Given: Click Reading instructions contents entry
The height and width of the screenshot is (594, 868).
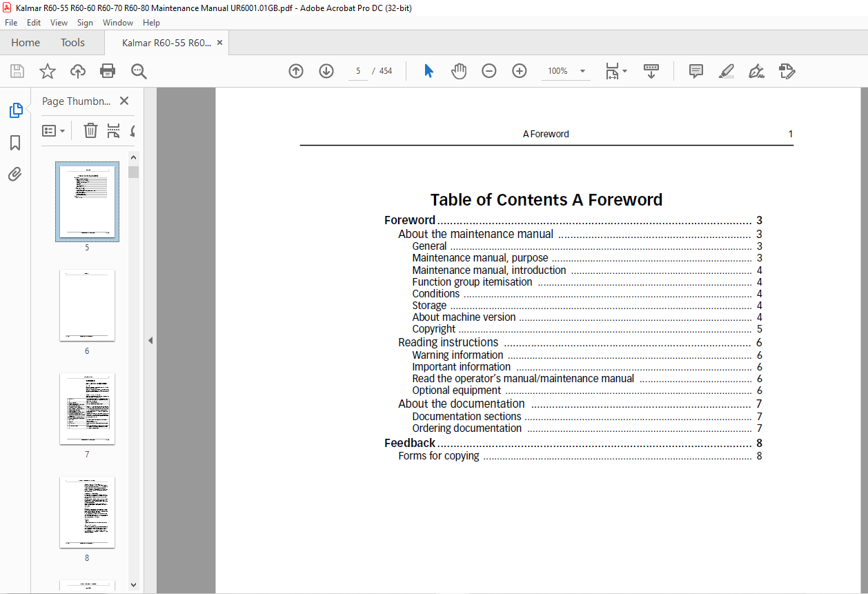Looking at the screenshot, I should (x=580, y=342).
